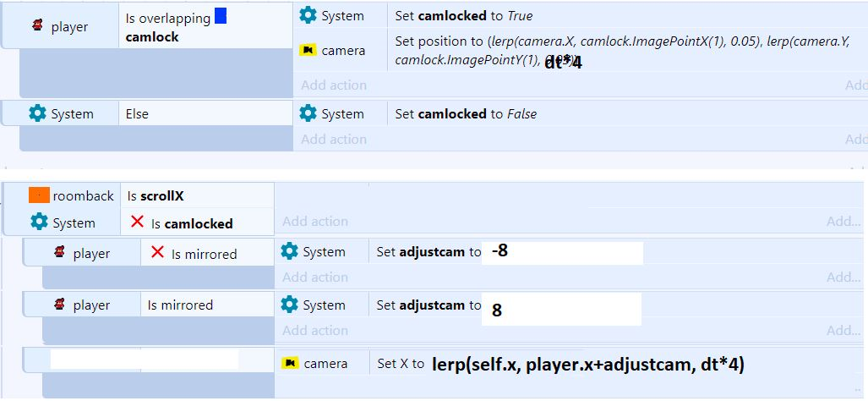Click the System gear icon of the Else condition
Viewport: 868px width, 401px height.
[37, 113]
